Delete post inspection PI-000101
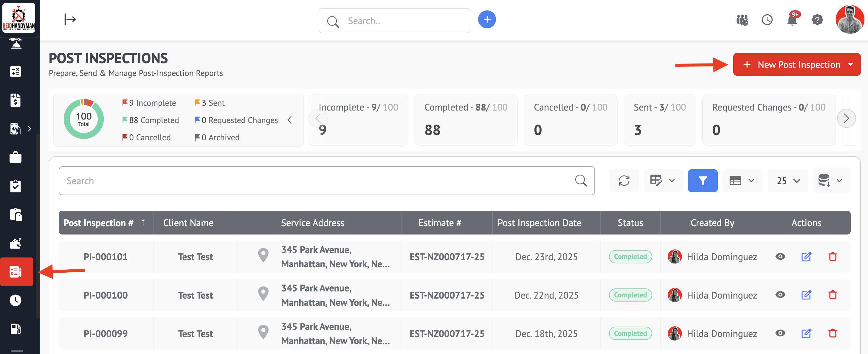 point(832,257)
